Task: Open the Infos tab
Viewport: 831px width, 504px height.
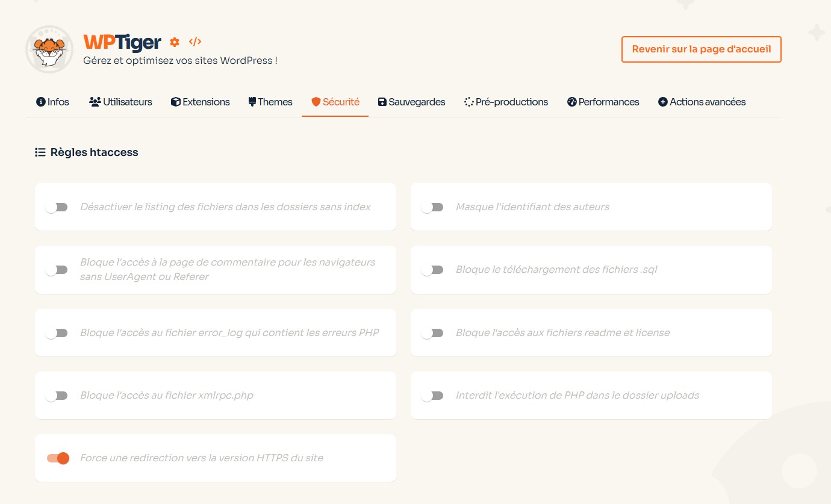Action: tap(52, 102)
